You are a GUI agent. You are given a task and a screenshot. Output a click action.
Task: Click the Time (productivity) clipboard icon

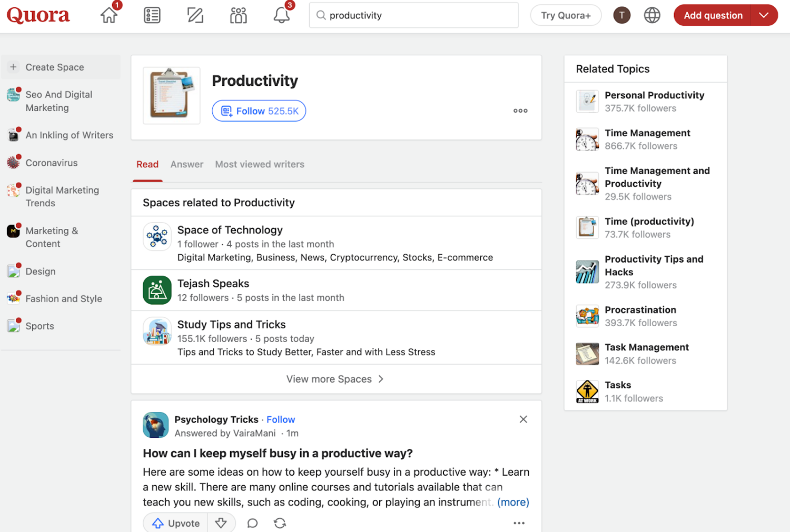587,227
